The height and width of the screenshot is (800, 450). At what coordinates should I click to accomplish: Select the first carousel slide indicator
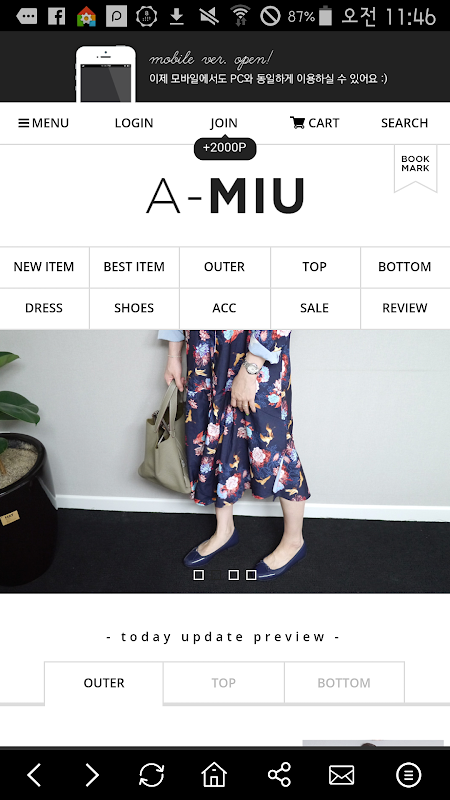click(199, 575)
